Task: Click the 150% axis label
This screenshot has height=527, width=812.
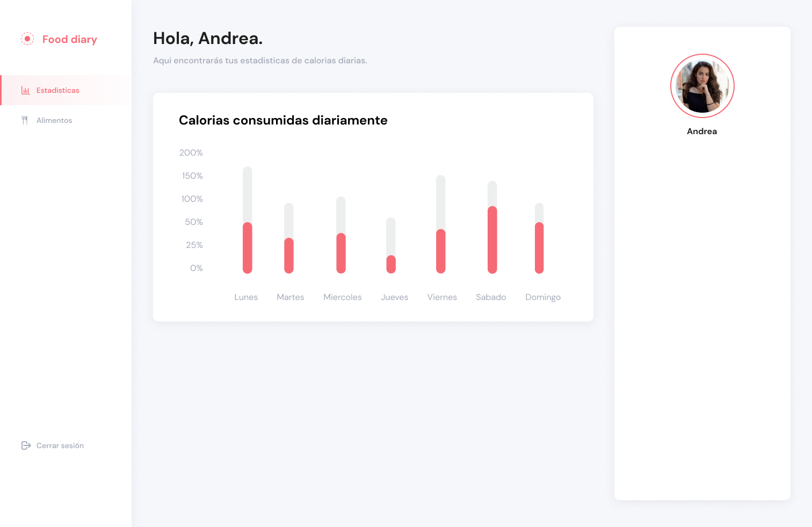Action: (192, 176)
